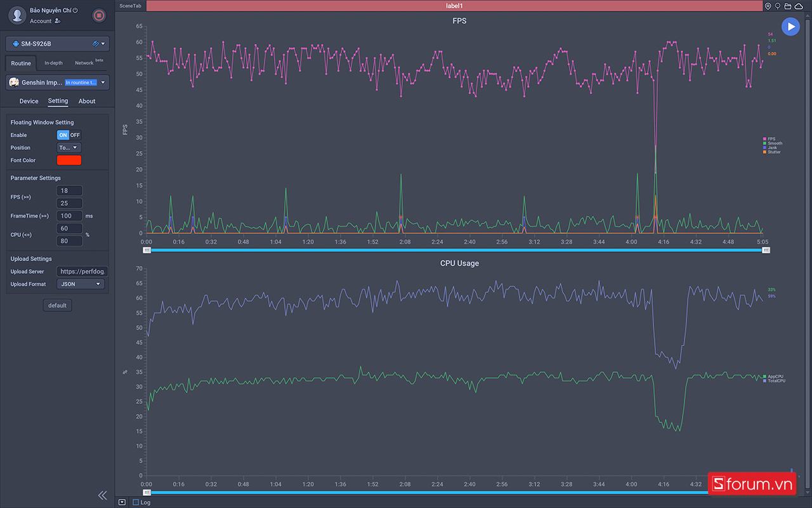Screen dimensions: 812x508
Task: Click the FPS threshold field showing 18
Action: (x=69, y=191)
